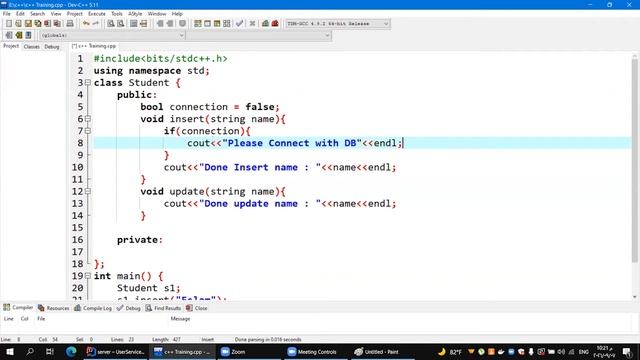Click the Redo arrow icon
Image resolution: width=640 pixels, height=360 pixels.
pos(96,24)
